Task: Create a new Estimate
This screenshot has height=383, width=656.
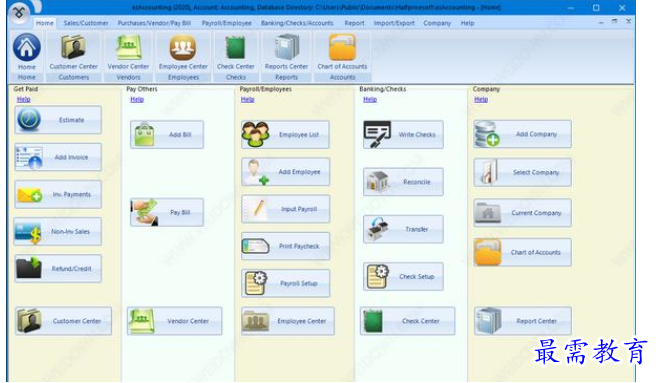Action: point(58,120)
